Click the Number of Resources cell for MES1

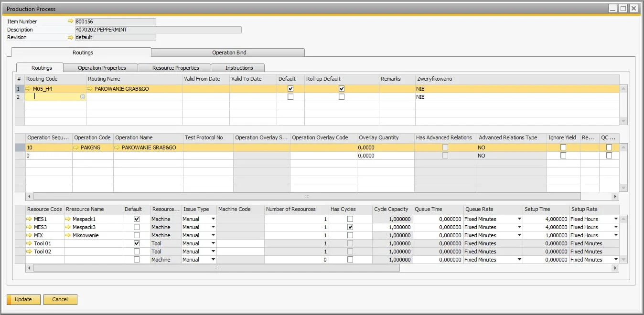[x=296, y=219]
